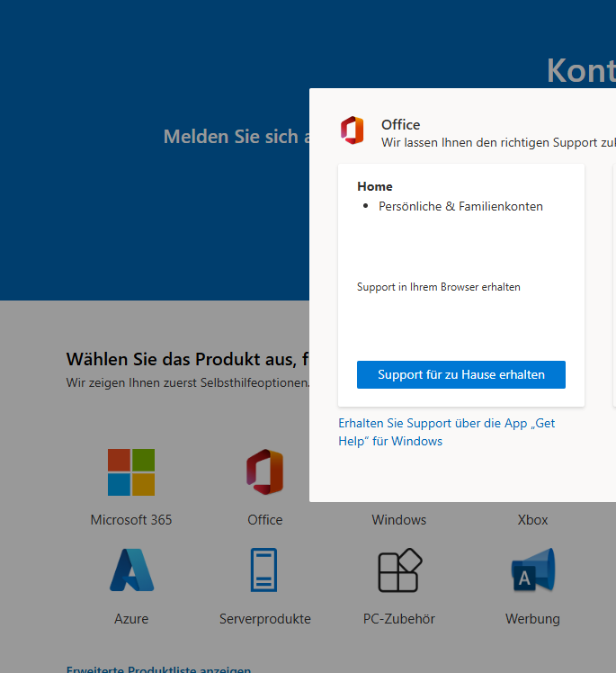Viewport: 616px width, 673px height.
Task: Click the Office logo in the dialog header
Action: [353, 130]
